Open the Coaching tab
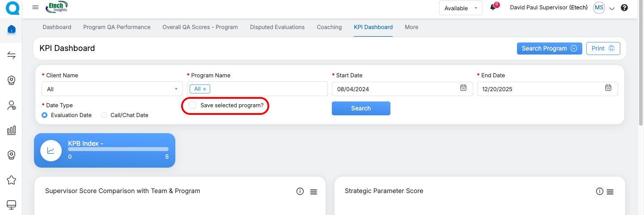 pyautogui.click(x=329, y=27)
